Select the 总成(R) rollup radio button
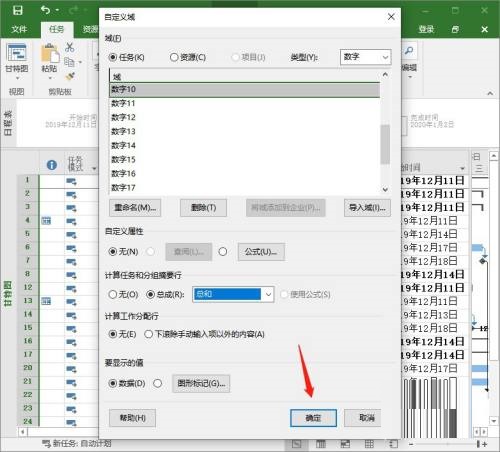 tap(151, 294)
